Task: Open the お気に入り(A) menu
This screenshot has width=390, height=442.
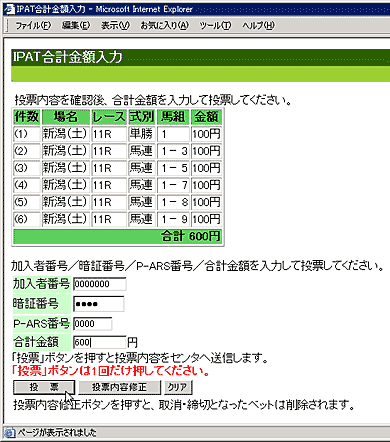Action: pyautogui.click(x=165, y=25)
